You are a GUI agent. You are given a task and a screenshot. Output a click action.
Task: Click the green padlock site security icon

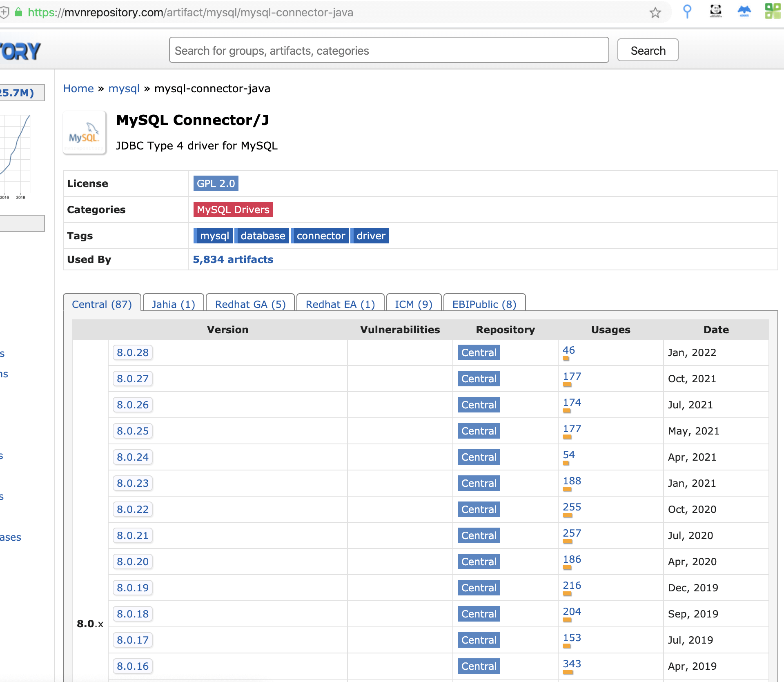[18, 12]
